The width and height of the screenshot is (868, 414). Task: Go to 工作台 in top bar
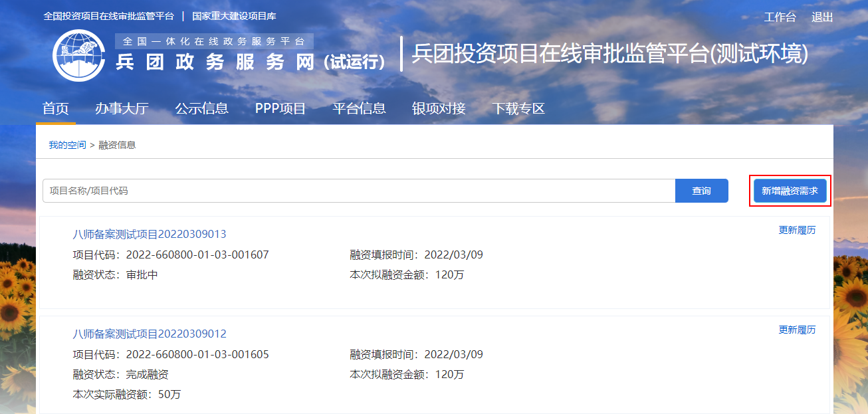click(x=780, y=17)
